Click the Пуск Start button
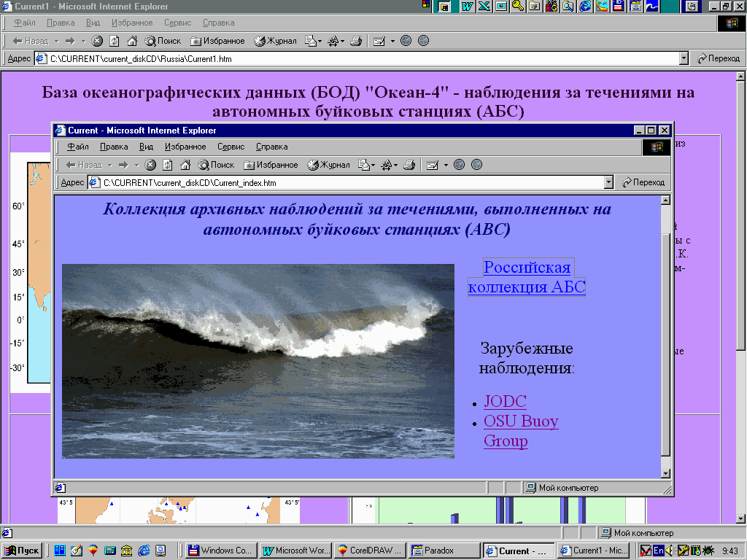The width and height of the screenshot is (747, 560). [23, 551]
